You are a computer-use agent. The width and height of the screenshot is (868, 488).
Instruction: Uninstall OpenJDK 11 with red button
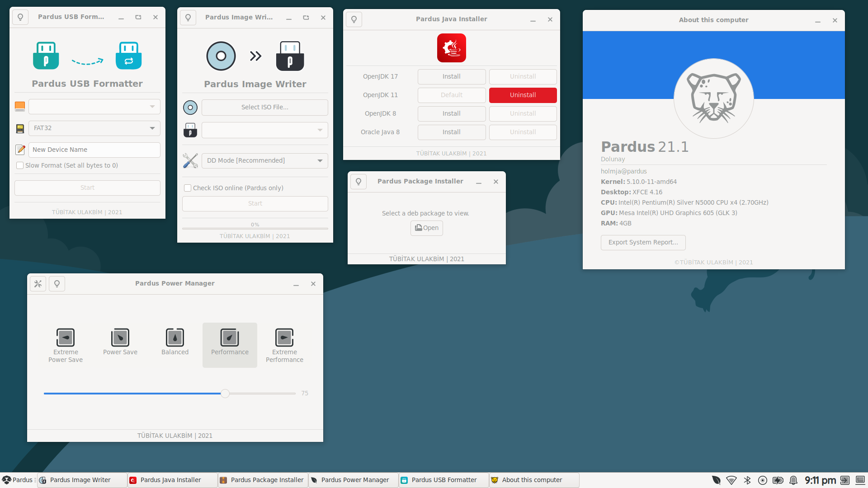tap(523, 95)
